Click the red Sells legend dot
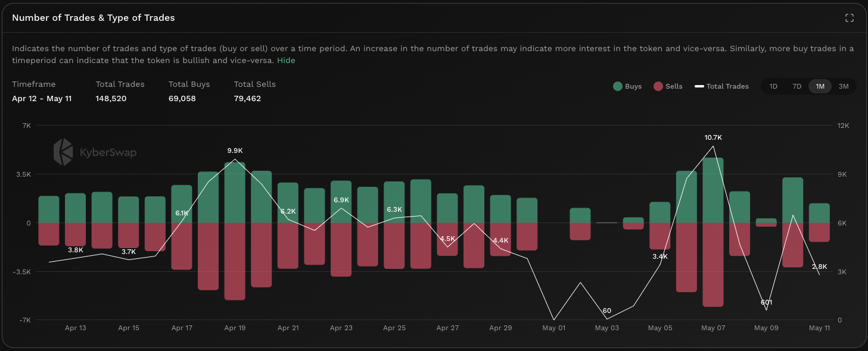 pyautogui.click(x=658, y=86)
